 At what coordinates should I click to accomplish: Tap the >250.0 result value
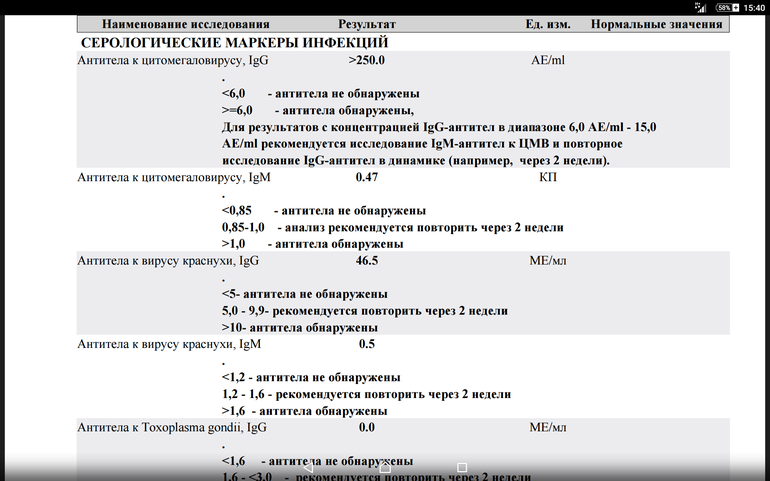367,61
